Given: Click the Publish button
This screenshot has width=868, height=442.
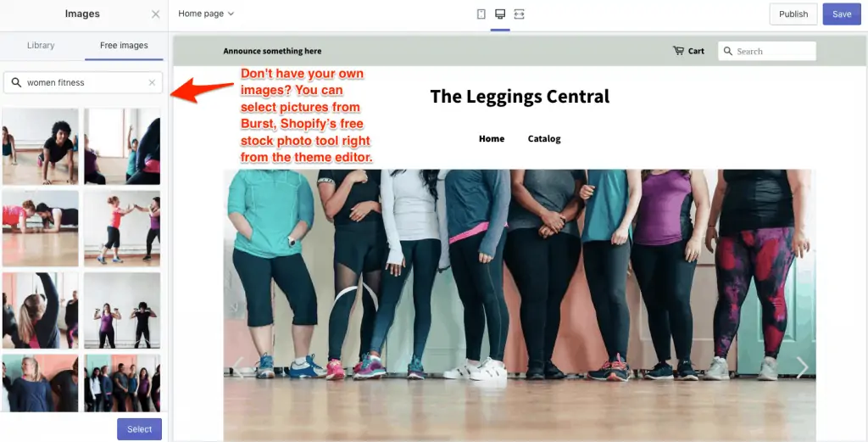Looking at the screenshot, I should [793, 14].
